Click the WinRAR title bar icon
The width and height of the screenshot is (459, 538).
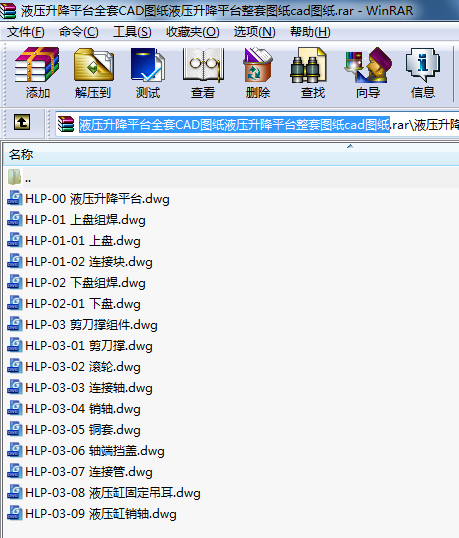point(8,11)
